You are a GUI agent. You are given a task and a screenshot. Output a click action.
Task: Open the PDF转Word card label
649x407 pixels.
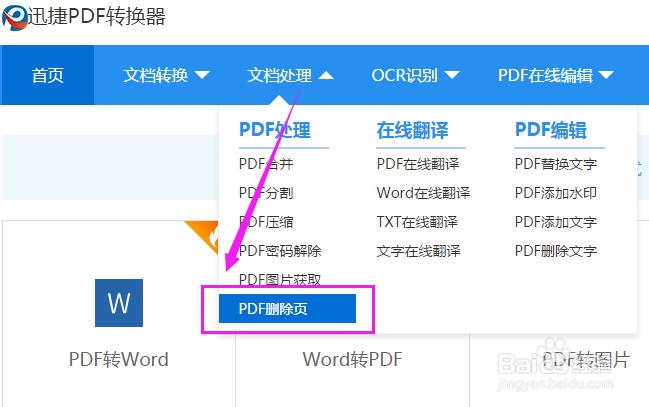(119, 359)
